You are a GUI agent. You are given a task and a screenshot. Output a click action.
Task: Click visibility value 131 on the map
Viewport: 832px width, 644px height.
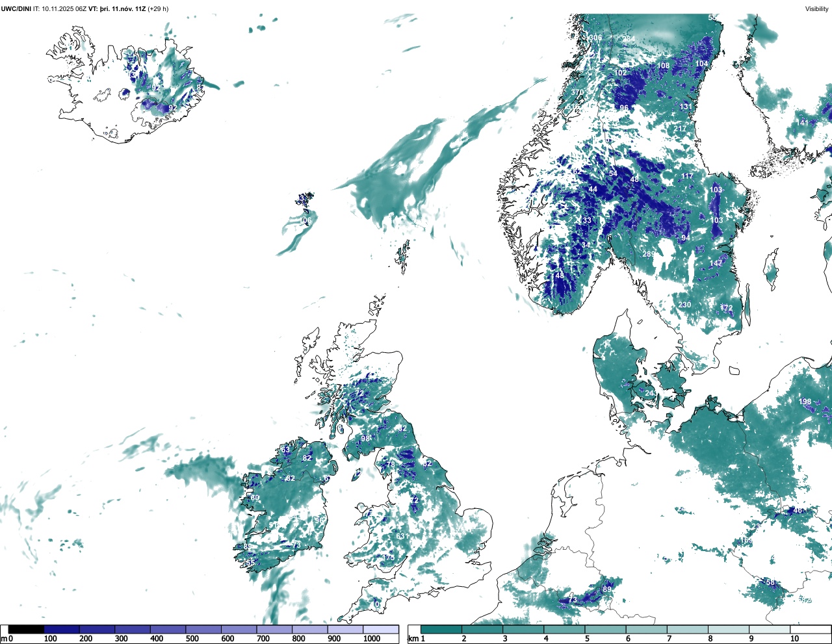[686, 107]
